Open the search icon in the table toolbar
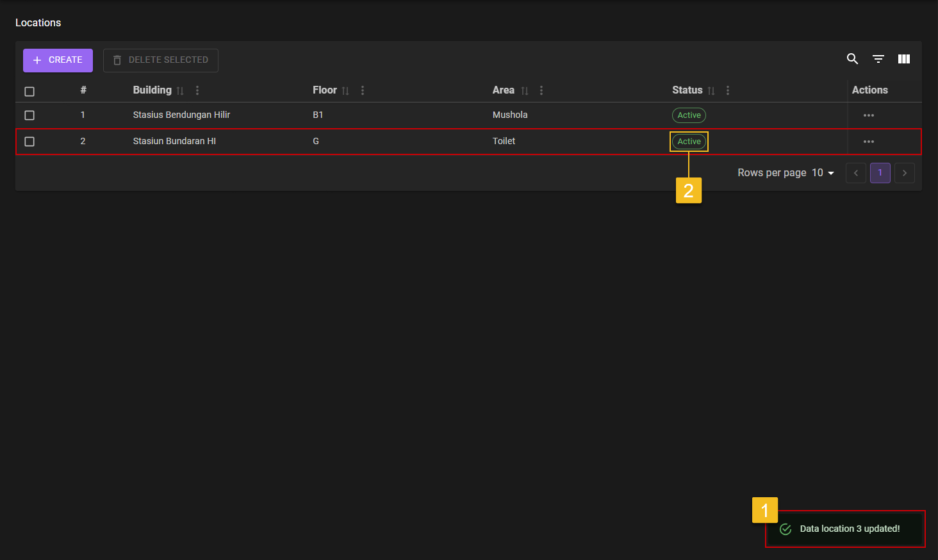This screenshot has height=560, width=938. coord(852,58)
